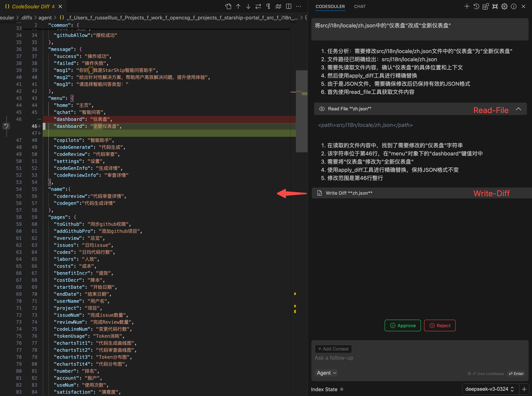The width and height of the screenshot is (532, 396).
Task: Click the bracket after "menu": on line 43
Action: [72, 98]
